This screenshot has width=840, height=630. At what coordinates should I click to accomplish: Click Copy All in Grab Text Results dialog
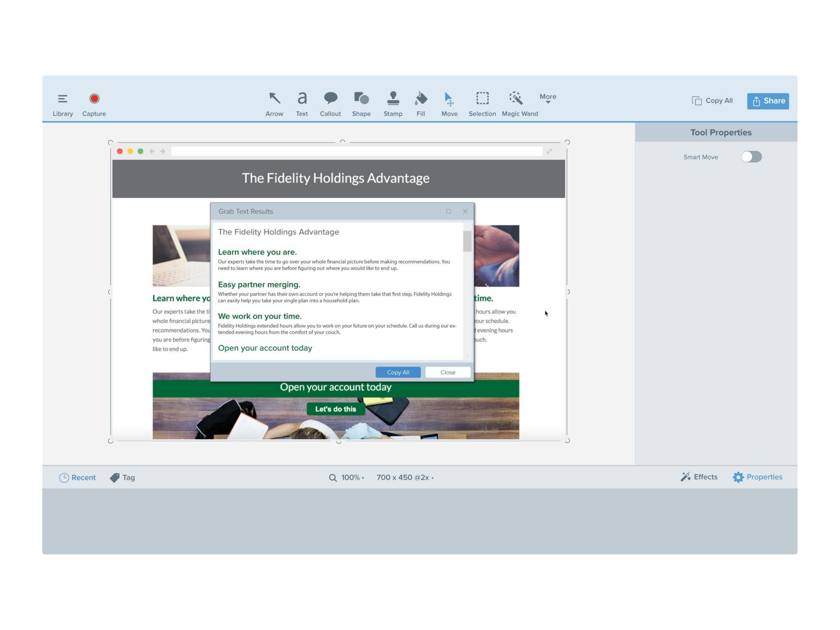click(398, 372)
